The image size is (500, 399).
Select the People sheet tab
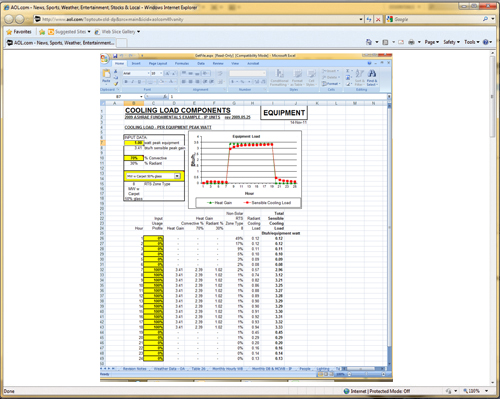(305, 369)
